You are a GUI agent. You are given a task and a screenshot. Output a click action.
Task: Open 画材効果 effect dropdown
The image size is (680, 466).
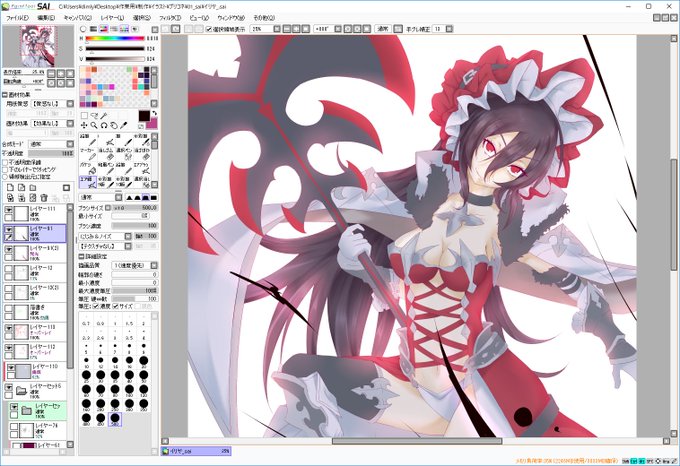(70, 124)
